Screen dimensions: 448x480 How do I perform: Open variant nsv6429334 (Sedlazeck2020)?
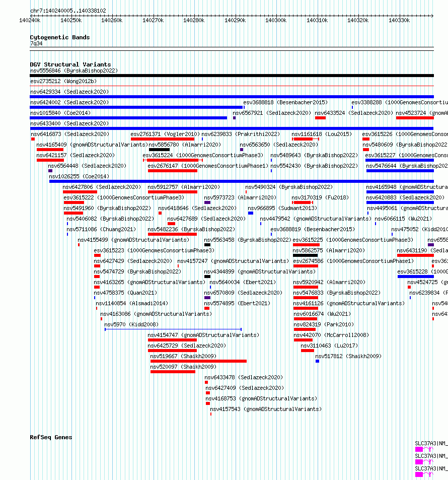(69, 92)
